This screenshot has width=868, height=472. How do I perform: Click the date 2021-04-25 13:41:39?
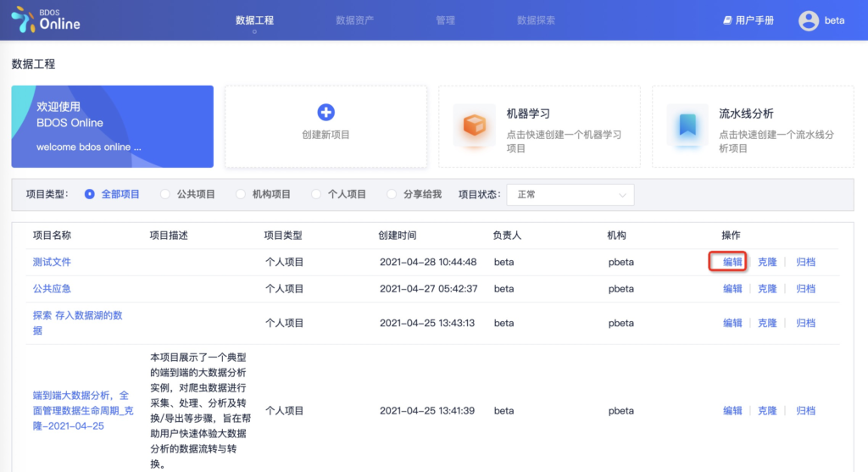(x=427, y=411)
